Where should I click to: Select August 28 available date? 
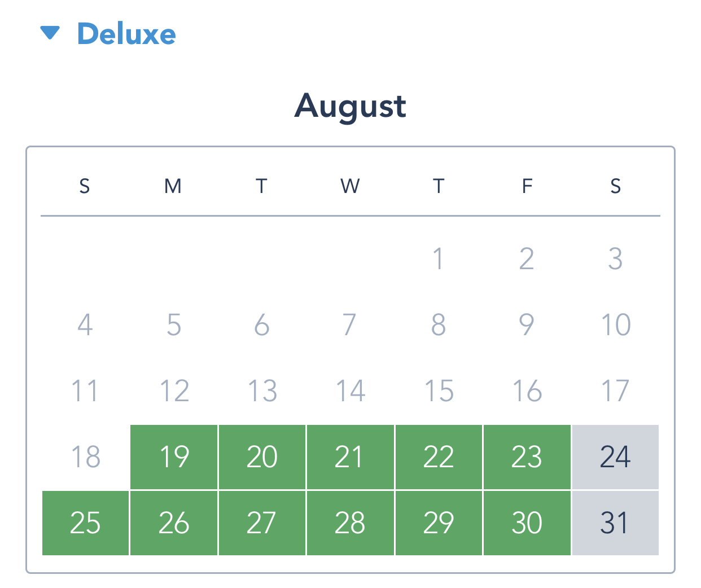(350, 523)
